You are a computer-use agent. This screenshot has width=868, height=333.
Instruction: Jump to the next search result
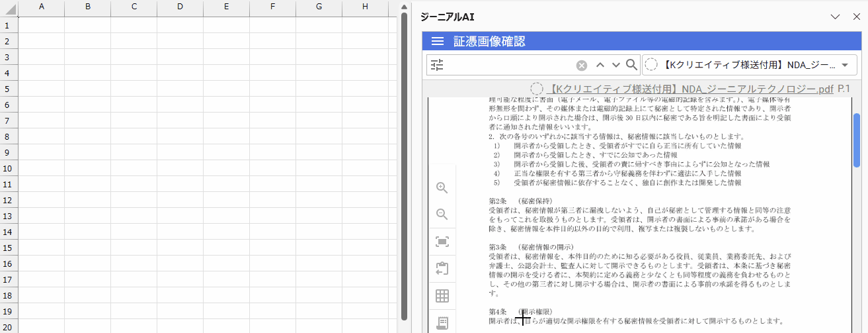[616, 65]
